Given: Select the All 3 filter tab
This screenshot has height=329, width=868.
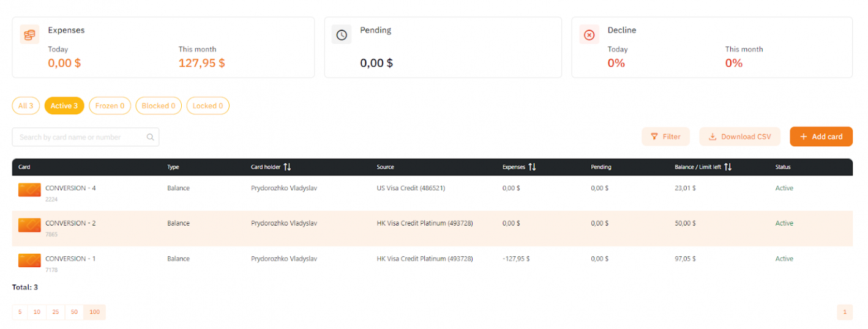Looking at the screenshot, I should tap(26, 106).
